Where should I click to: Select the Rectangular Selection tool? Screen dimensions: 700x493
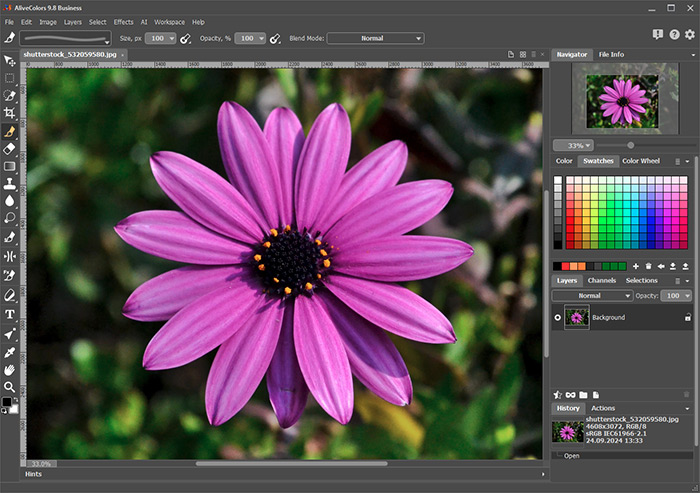(9, 79)
